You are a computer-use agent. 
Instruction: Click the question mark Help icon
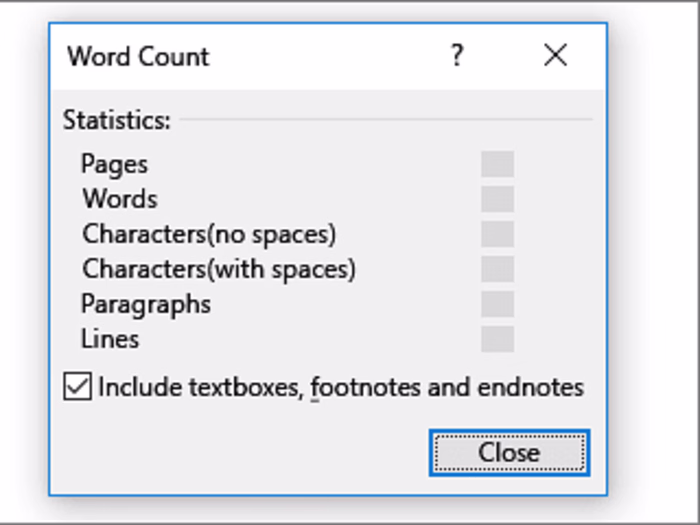(x=457, y=56)
